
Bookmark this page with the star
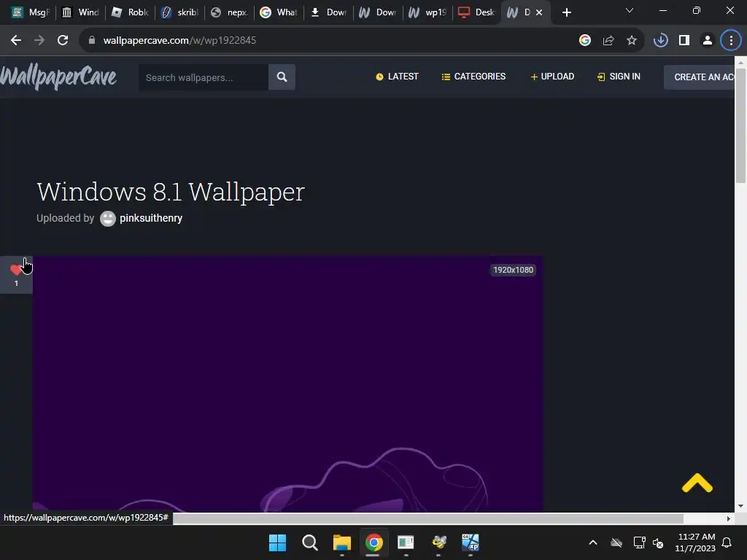tap(632, 41)
